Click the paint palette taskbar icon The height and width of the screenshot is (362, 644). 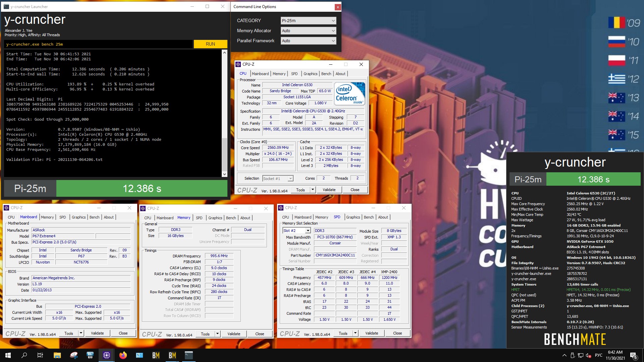[x=74, y=355]
